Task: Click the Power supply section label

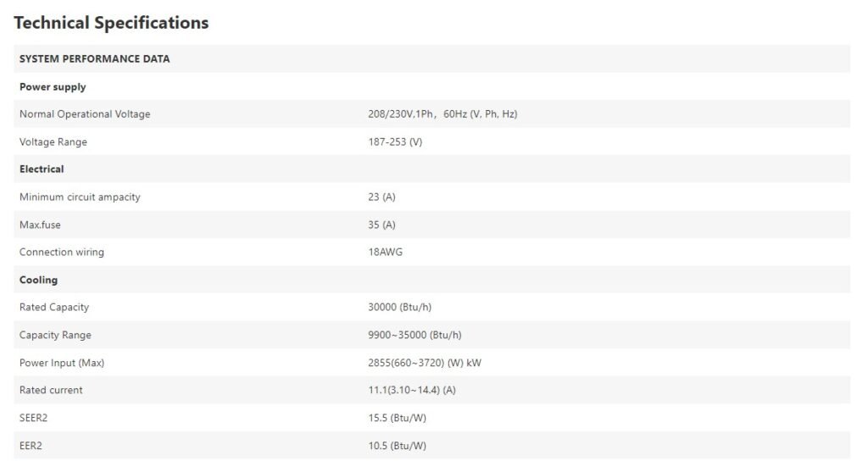Action: (x=53, y=87)
